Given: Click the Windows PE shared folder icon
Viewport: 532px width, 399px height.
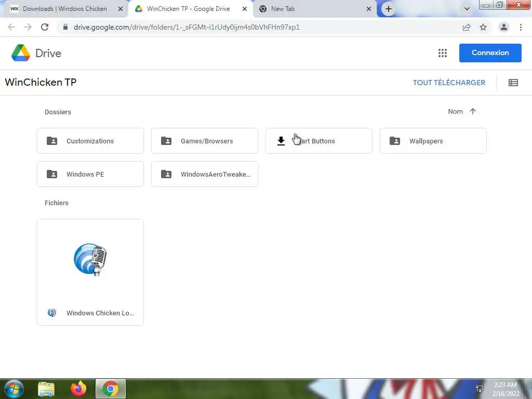Looking at the screenshot, I should [52, 174].
